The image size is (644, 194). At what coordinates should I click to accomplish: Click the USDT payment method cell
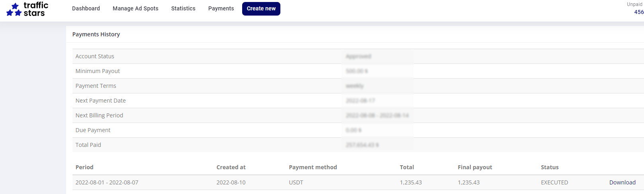coord(296,182)
